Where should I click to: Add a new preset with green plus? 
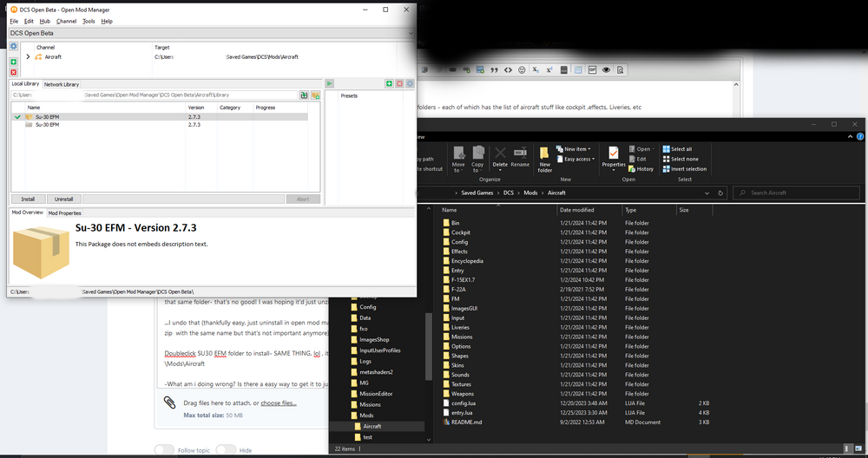389,83
